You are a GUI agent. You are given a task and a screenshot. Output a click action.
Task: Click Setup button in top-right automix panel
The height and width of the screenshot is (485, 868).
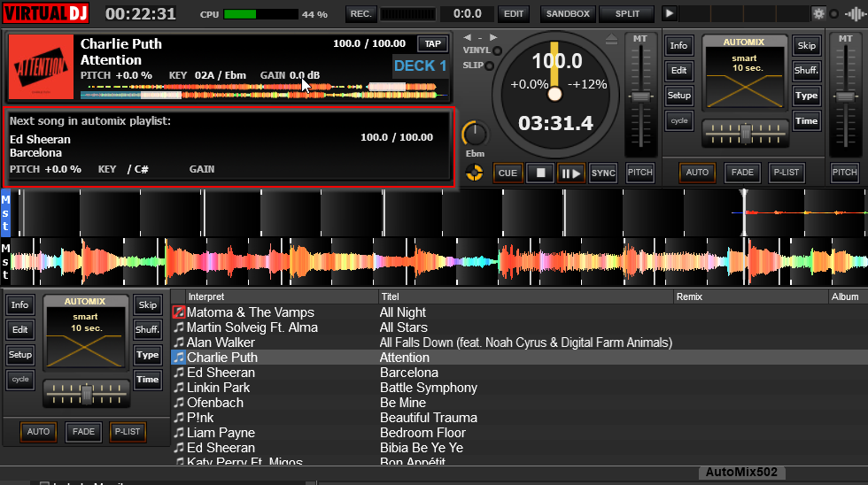(678, 95)
